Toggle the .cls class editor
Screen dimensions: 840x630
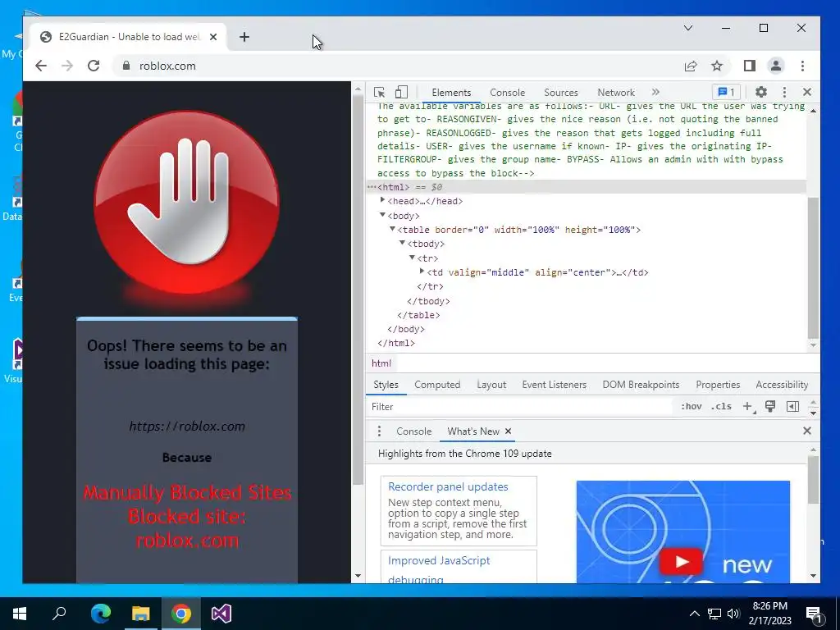[721, 407]
